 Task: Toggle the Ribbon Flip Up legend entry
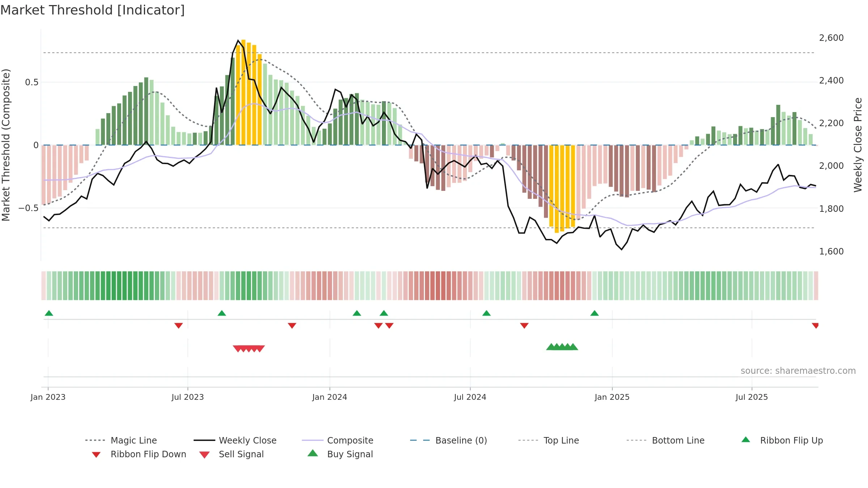pos(782,440)
